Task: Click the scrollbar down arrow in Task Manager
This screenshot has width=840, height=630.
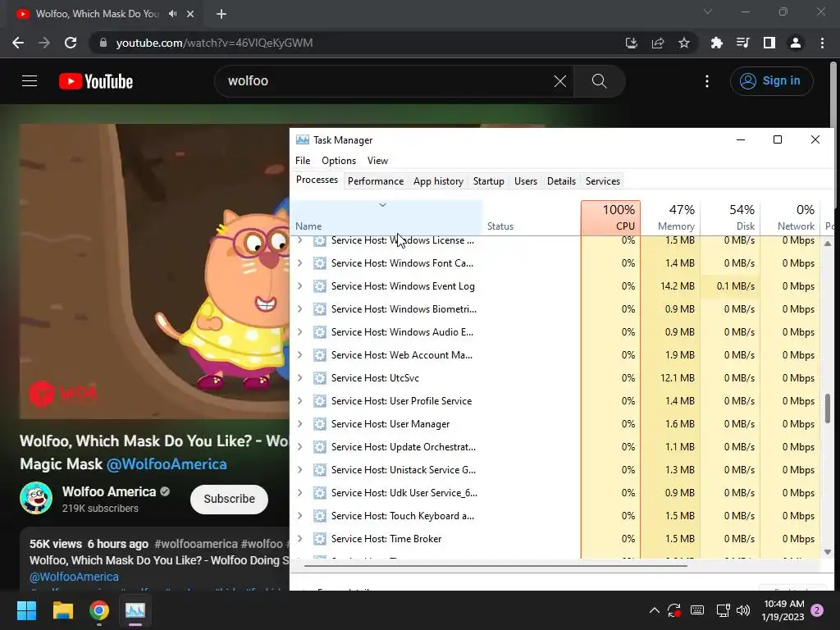Action: [x=828, y=552]
